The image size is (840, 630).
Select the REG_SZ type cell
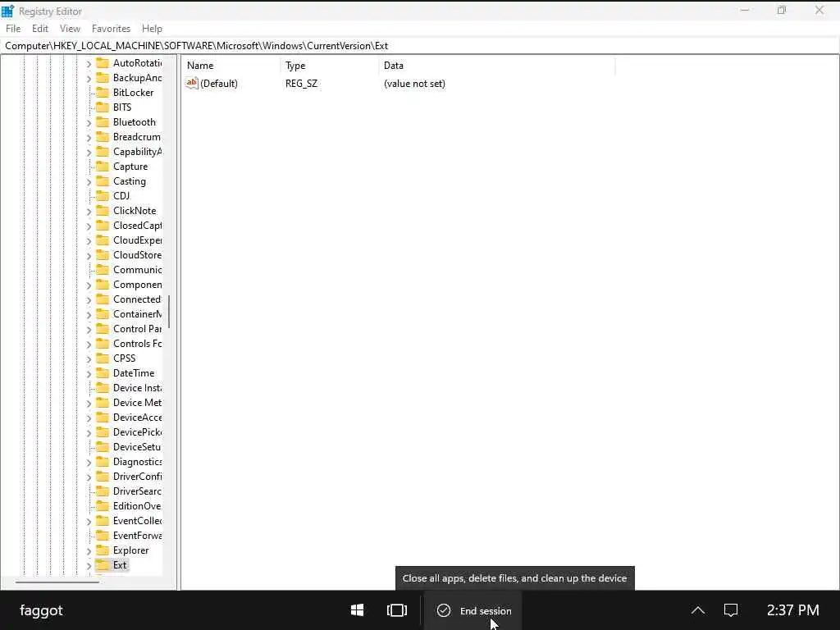301,84
